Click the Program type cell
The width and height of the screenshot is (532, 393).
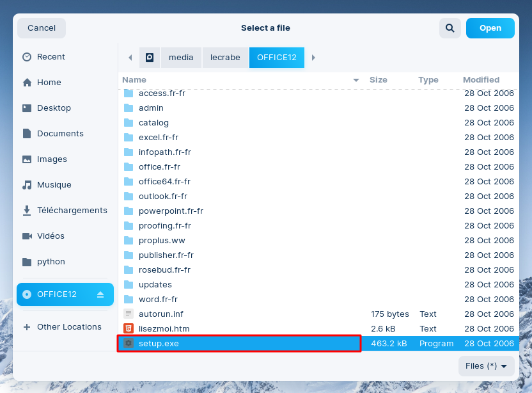pyautogui.click(x=436, y=344)
